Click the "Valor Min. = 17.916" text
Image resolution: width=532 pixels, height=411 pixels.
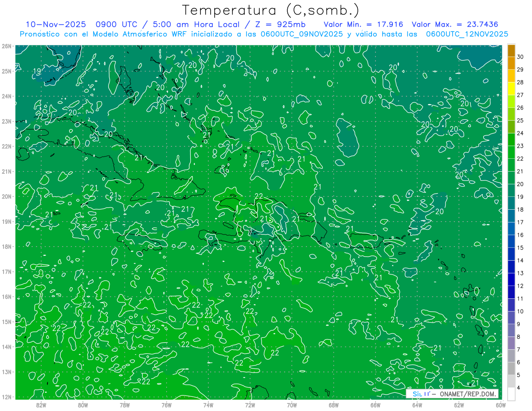click(x=363, y=24)
